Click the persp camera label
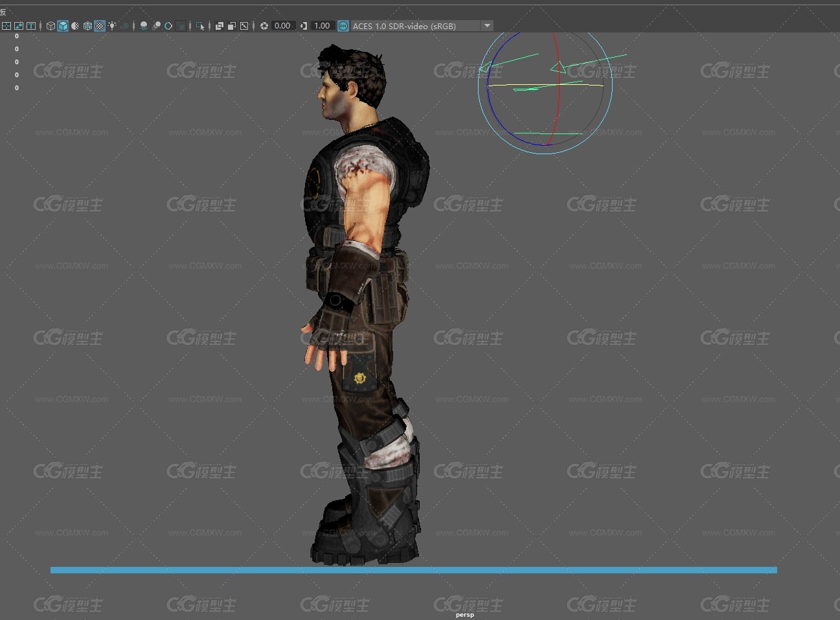Viewport: 840px width, 620px height. [x=465, y=615]
